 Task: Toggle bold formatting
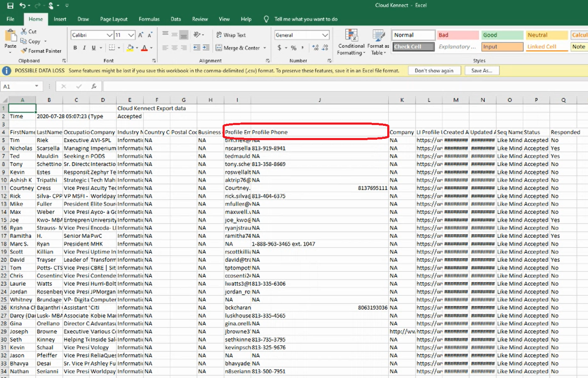click(x=75, y=48)
